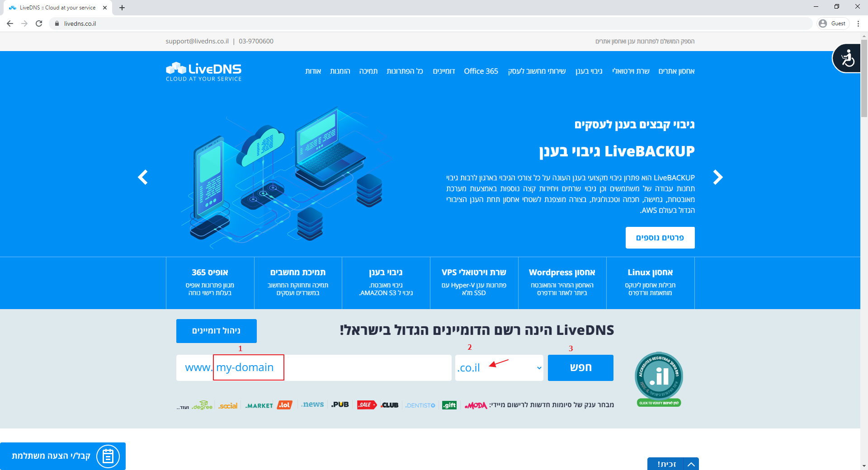
Task: Click the support@livedns.co.il email link
Action: (197, 41)
